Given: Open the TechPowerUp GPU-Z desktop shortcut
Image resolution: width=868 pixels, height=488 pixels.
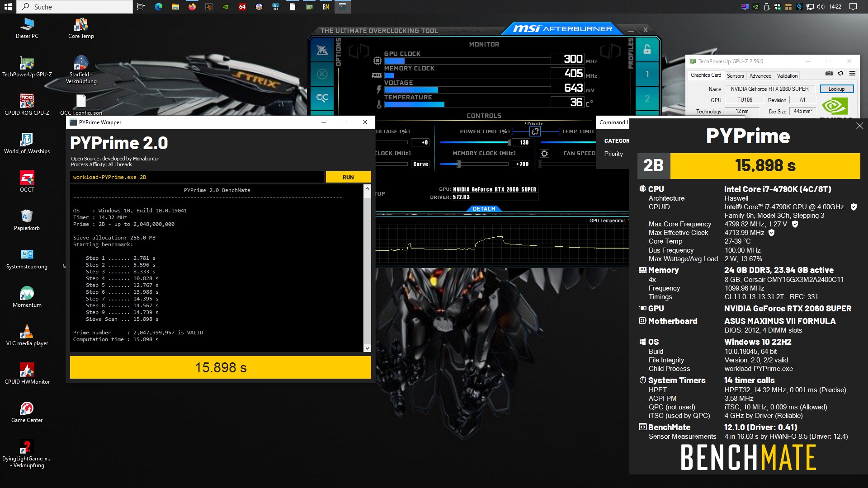Looking at the screenshot, I should coord(27,66).
